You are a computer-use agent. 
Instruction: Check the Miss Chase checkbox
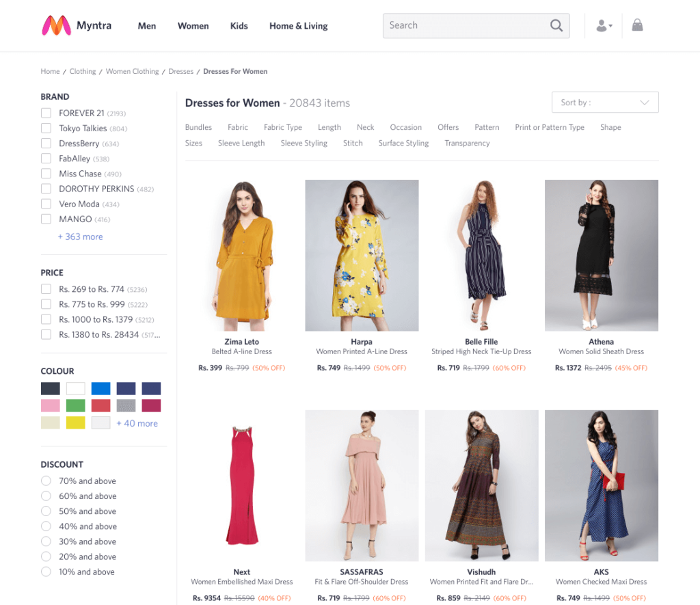pyautogui.click(x=46, y=174)
